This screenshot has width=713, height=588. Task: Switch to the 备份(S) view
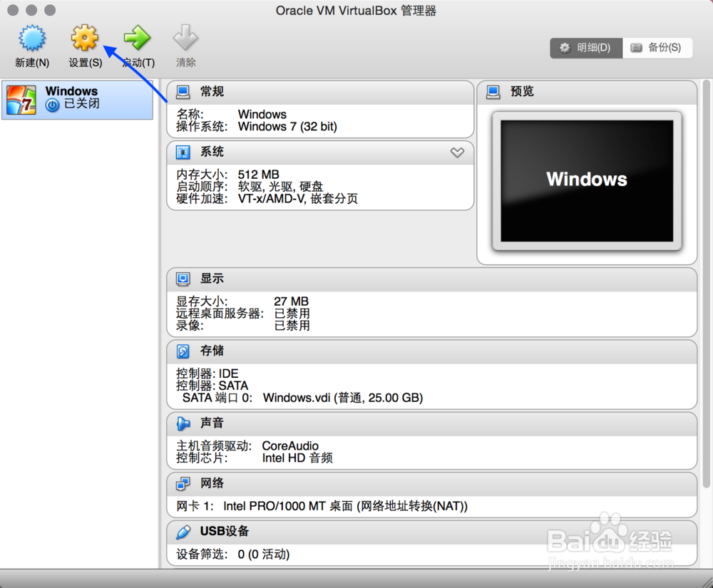pos(657,48)
